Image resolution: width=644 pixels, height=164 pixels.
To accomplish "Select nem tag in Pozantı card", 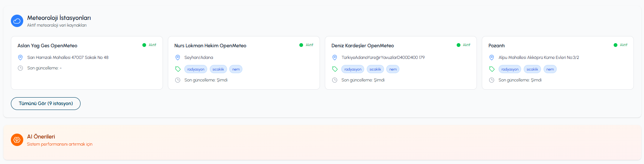I will pos(550,69).
